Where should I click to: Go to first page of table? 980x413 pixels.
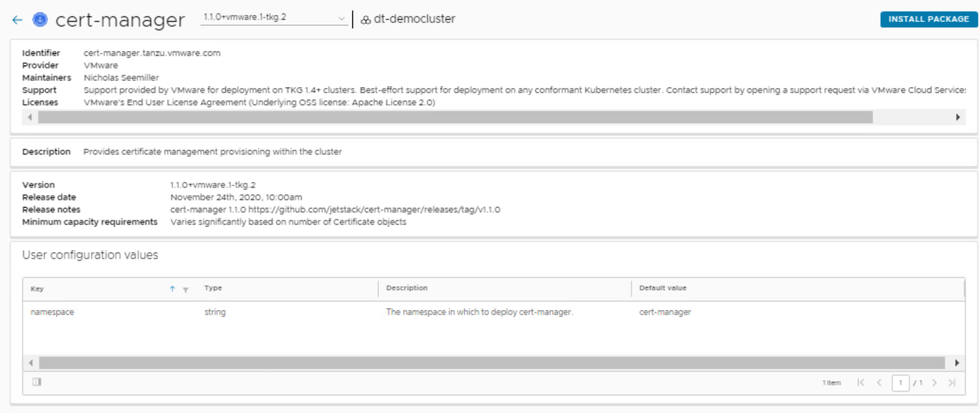(x=861, y=382)
